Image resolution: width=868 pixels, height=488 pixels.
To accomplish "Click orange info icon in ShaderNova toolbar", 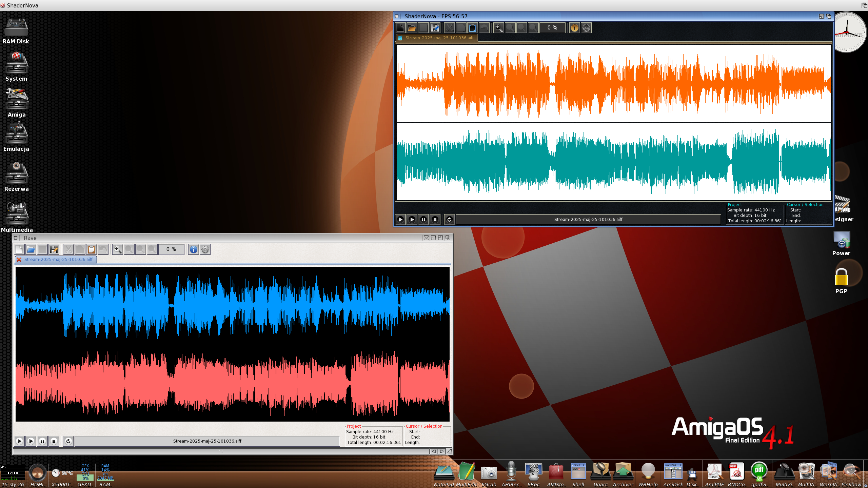I will click(574, 28).
